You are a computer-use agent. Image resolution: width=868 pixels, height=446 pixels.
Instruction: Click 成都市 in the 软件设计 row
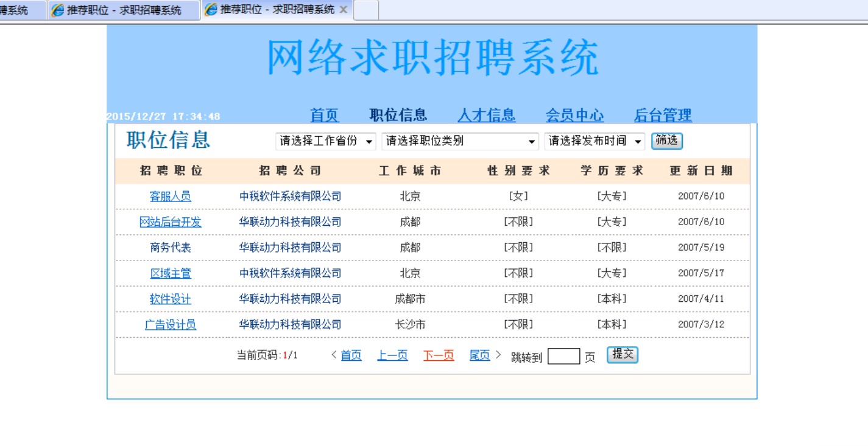[x=410, y=299]
